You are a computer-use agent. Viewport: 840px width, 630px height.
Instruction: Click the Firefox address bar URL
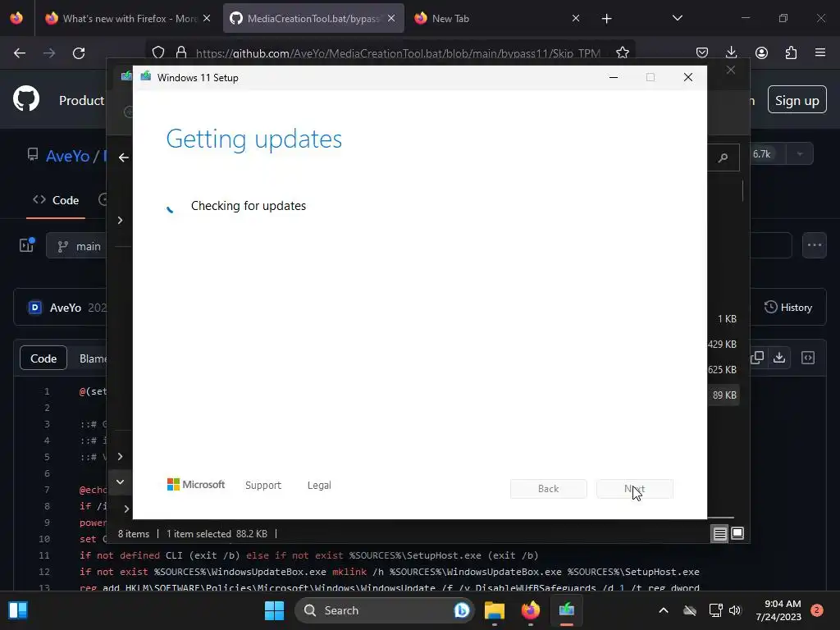(398, 53)
